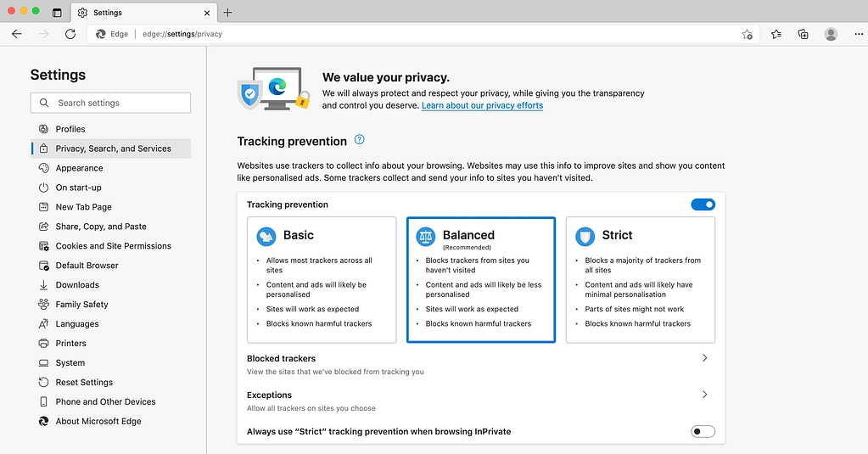Turn off the Tracking prevention switch
The width and height of the screenshot is (868, 454).
tap(703, 205)
